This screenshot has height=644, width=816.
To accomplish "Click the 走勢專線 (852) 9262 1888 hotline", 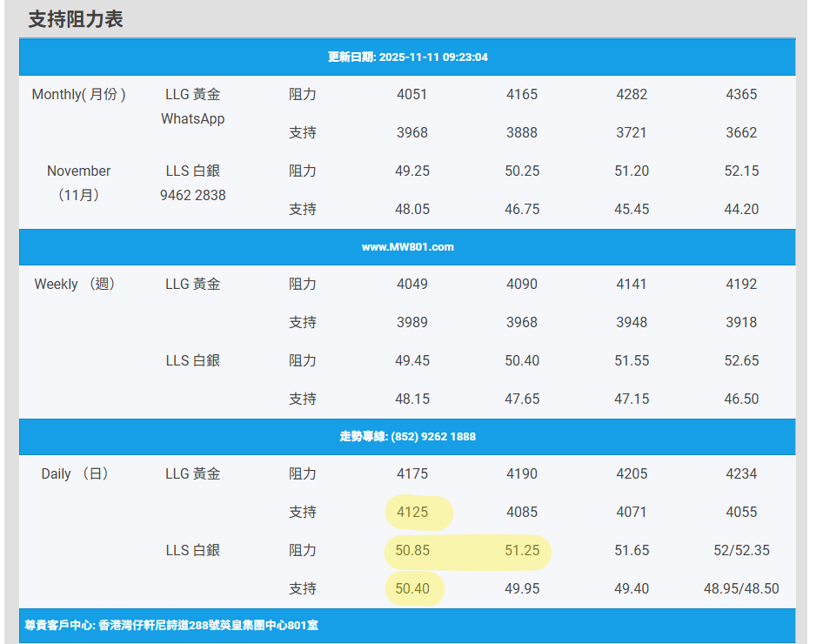I will point(407,437).
